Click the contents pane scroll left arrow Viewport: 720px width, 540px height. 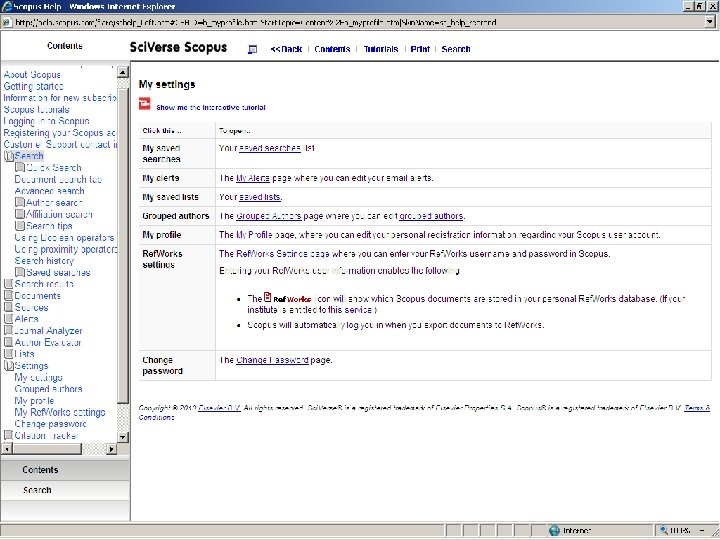[x=6, y=449]
